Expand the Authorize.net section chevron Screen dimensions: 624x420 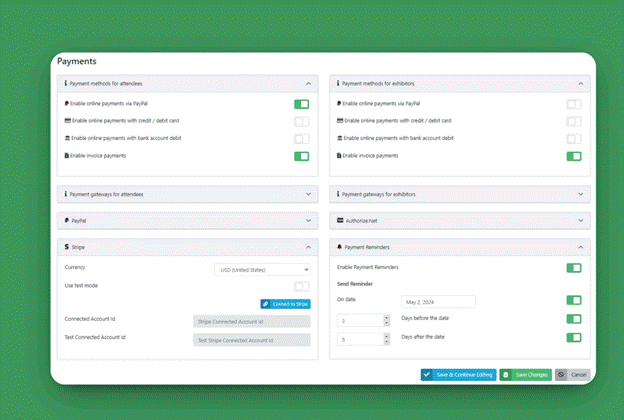580,220
